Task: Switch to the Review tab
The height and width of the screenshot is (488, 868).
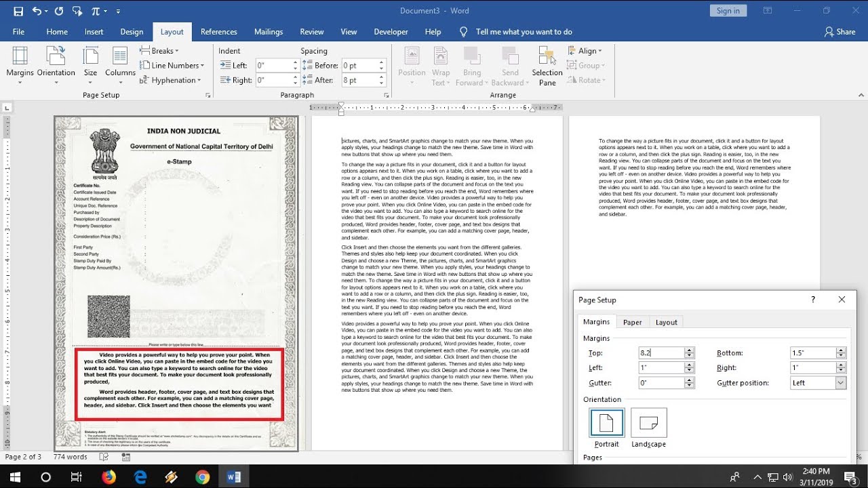Action: 312,32
